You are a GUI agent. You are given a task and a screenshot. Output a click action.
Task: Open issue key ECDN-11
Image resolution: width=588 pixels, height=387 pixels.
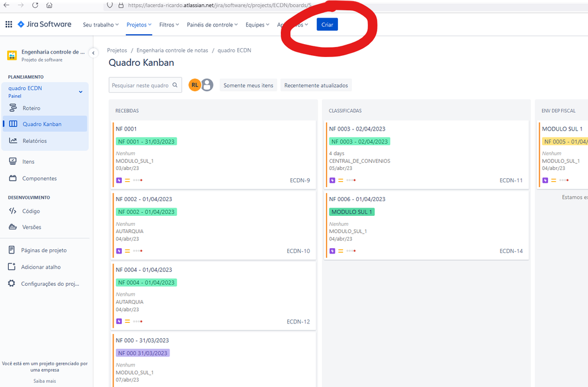511,180
